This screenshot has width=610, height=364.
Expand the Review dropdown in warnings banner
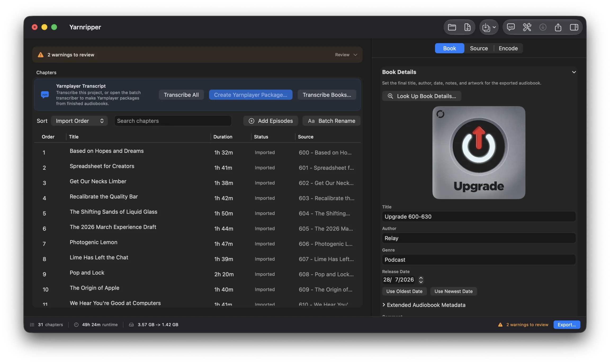click(x=346, y=55)
